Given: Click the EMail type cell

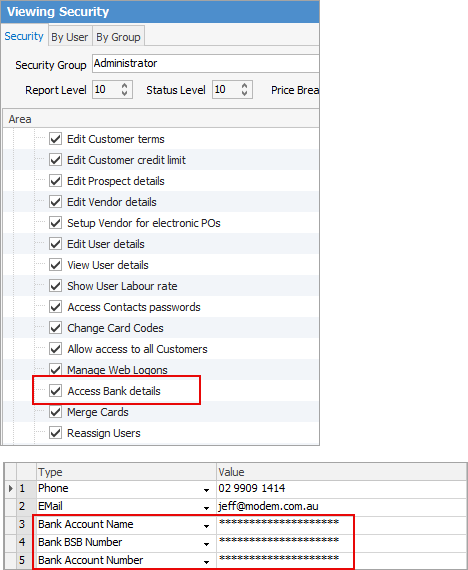Looking at the screenshot, I should (x=126, y=507).
